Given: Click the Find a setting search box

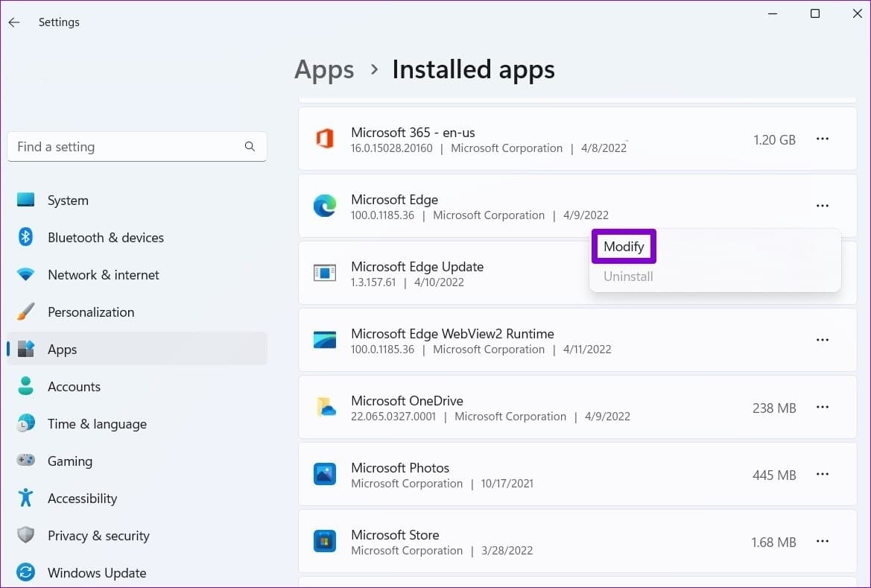Looking at the screenshot, I should (127, 147).
